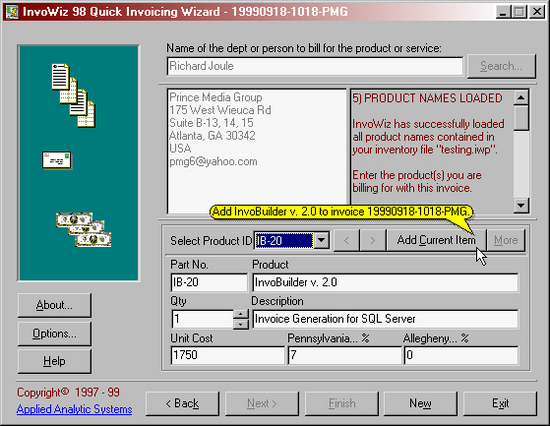The height and width of the screenshot is (426, 550).
Task: Click the Help button
Action: pos(54,361)
